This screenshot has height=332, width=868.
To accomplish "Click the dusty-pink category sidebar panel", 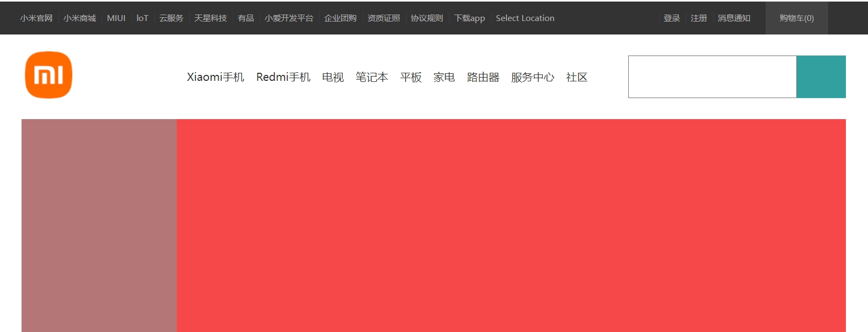I will 99,225.
